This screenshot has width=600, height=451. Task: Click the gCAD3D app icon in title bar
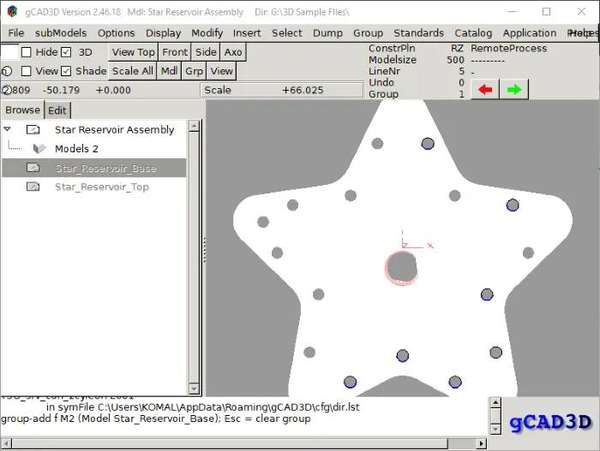(12, 11)
